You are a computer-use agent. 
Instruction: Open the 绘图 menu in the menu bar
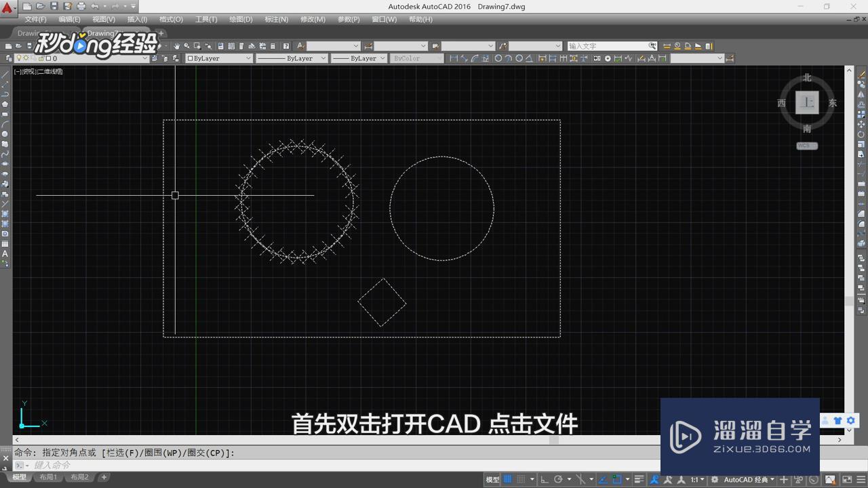click(x=241, y=19)
